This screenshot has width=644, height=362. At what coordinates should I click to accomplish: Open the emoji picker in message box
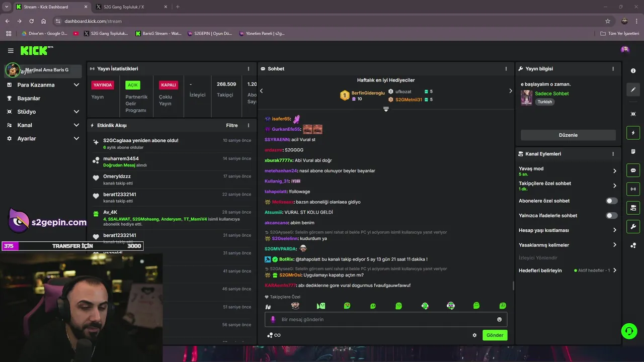click(x=499, y=319)
